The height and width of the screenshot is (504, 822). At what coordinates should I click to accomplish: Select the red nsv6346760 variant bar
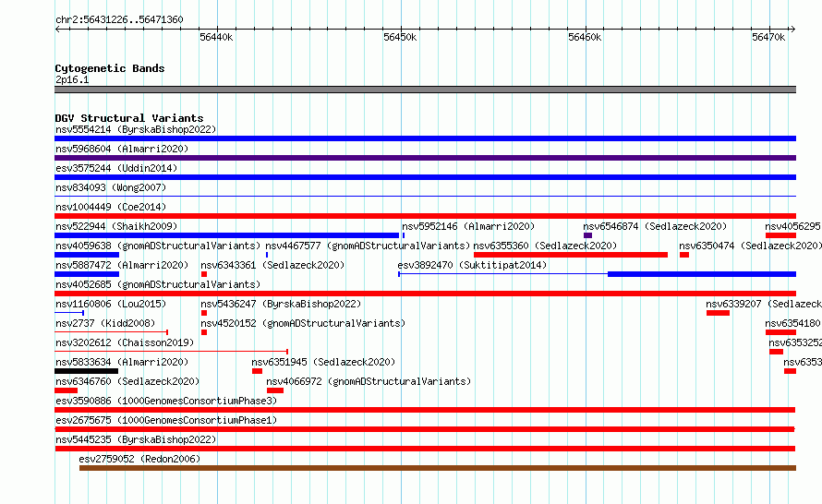tap(66, 390)
